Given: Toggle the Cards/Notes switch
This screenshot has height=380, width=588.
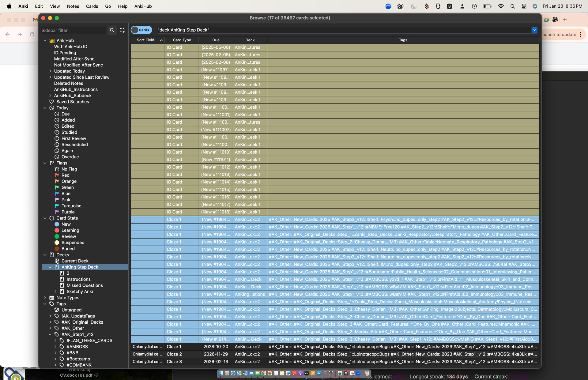Looking at the screenshot, I should (x=141, y=30).
